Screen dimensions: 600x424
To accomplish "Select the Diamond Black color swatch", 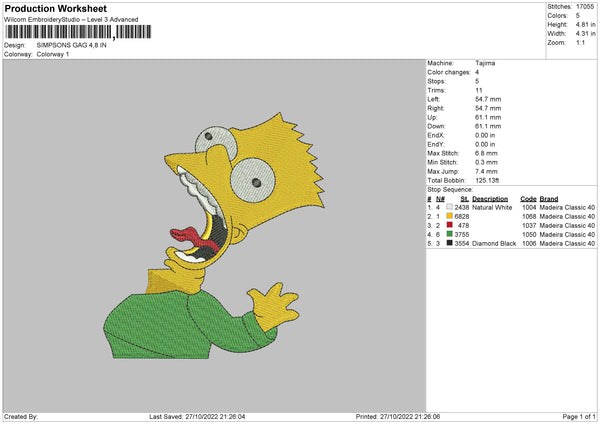I will coord(449,243).
